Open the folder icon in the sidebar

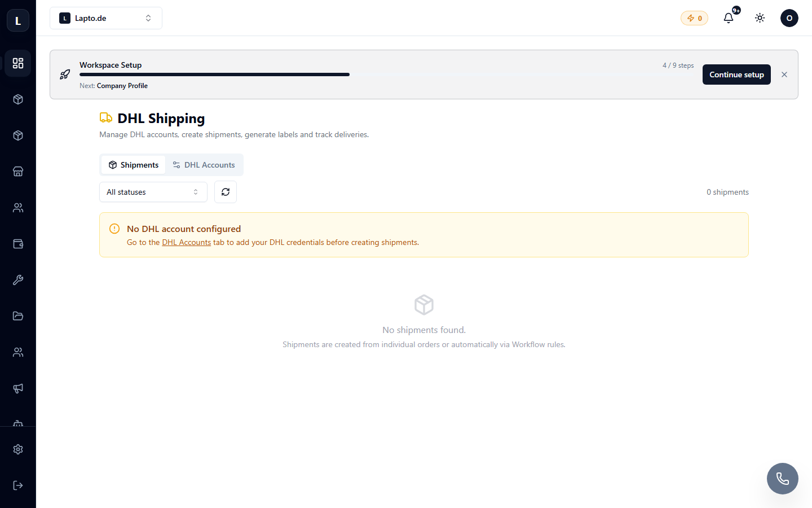pyautogui.click(x=18, y=316)
